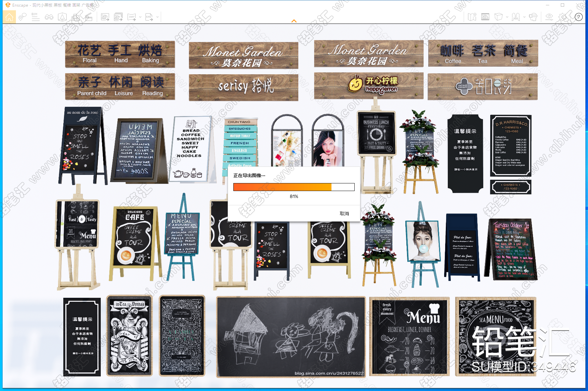Open visual settings eye icon
This screenshot has height=391, width=588.
coord(549,17)
